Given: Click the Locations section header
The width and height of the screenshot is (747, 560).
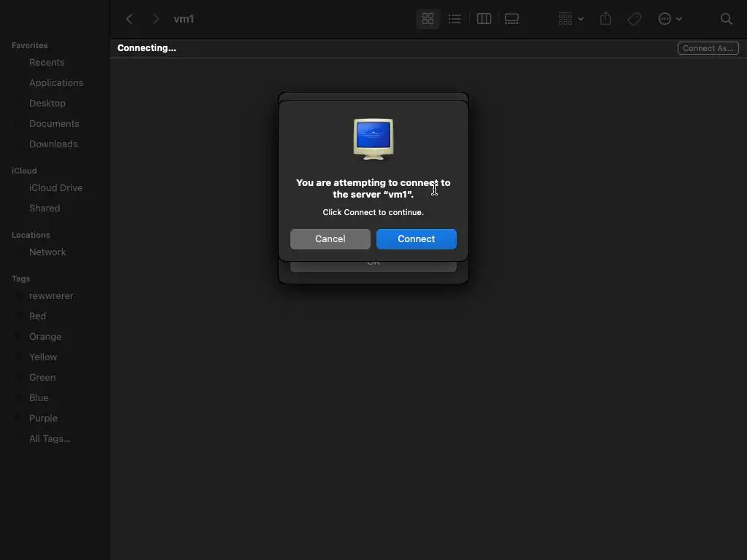Looking at the screenshot, I should tap(31, 235).
